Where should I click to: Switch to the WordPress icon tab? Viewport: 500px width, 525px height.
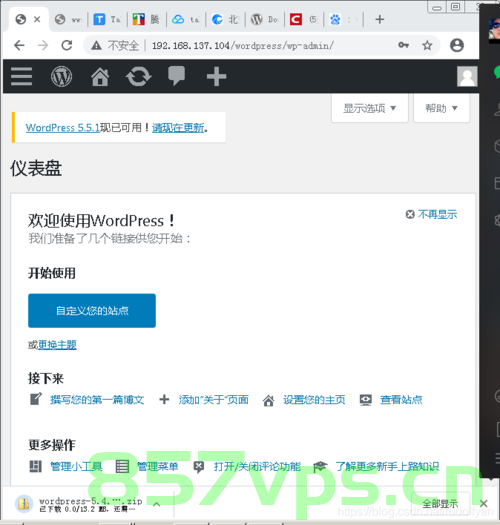point(257,19)
